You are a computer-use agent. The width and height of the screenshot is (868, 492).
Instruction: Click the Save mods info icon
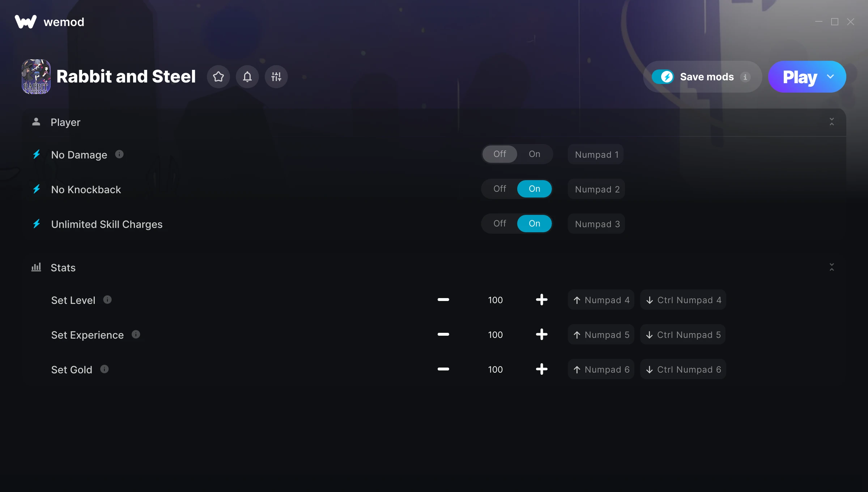point(745,77)
